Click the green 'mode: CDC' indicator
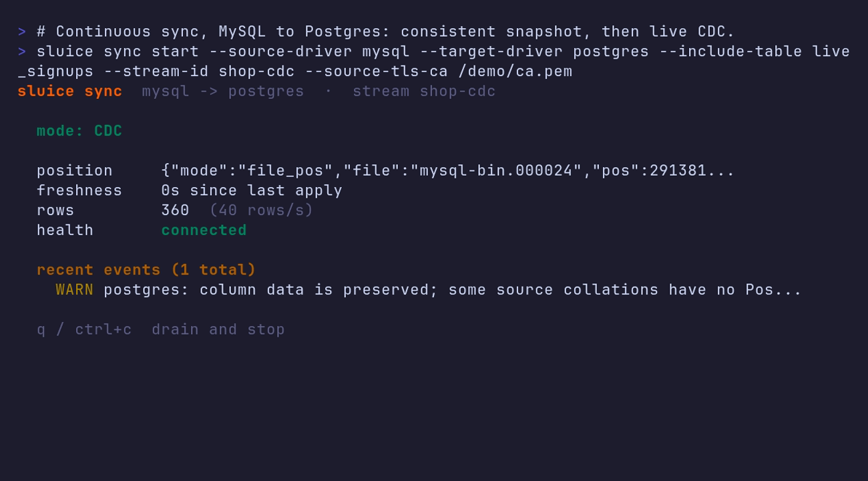The image size is (868, 481). tap(79, 131)
